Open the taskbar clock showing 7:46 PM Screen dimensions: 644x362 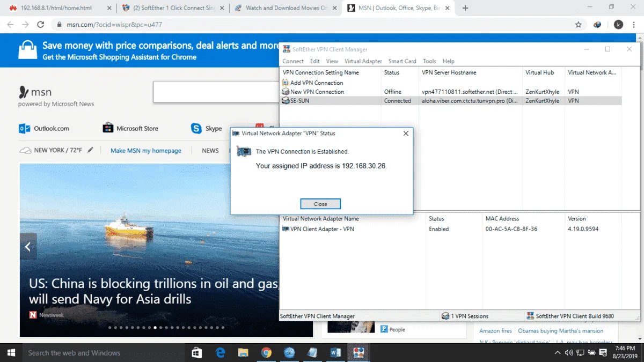pos(624,353)
